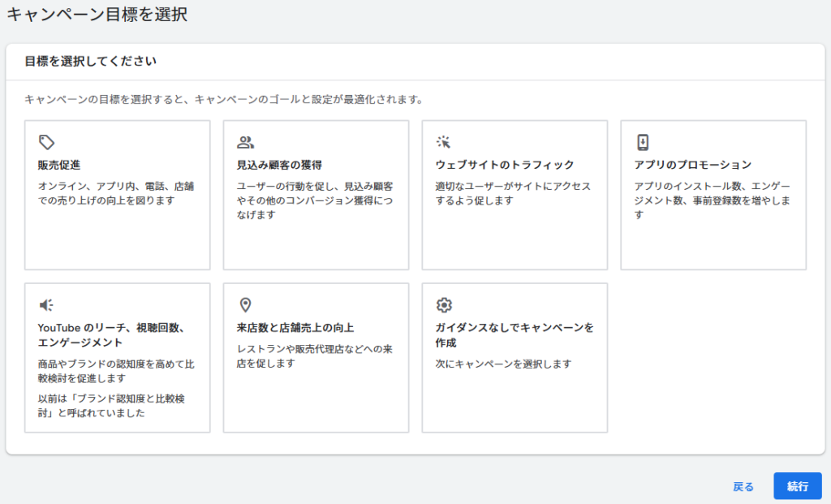Click the location pin icon for 来店数と店舗売上の向上
Screen dimensions: 831x504
click(245, 305)
